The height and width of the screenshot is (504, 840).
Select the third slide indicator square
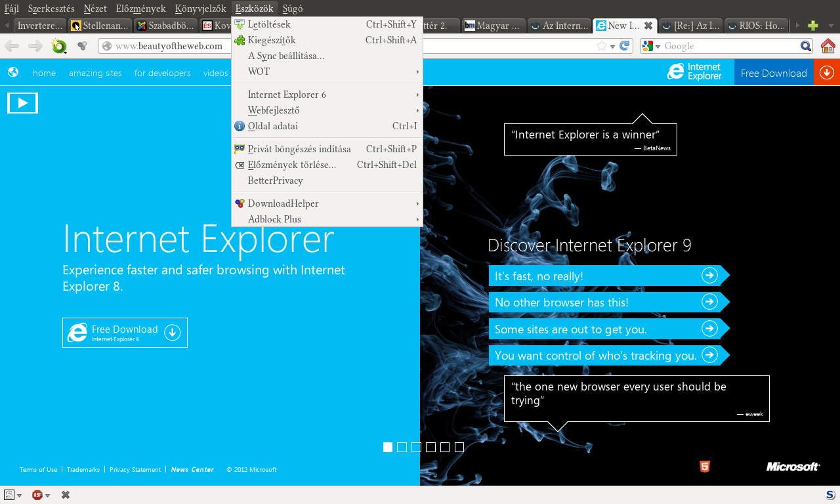coord(417,447)
